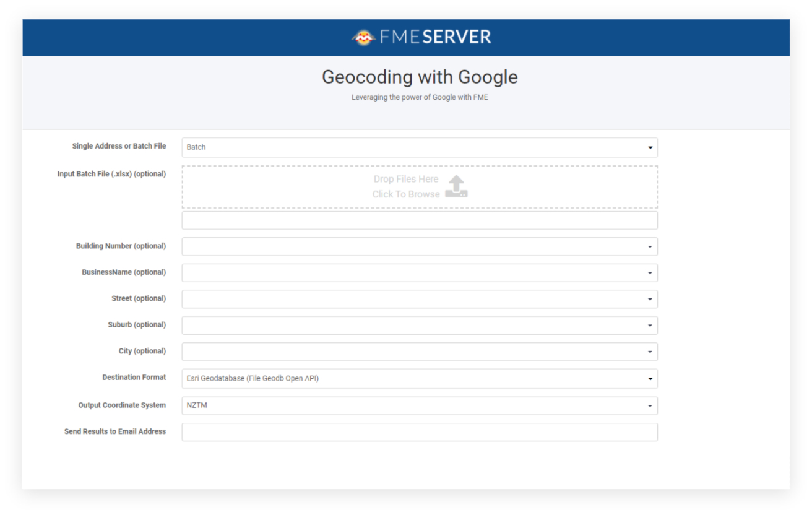812x515 pixels.
Task: Click the file path field below drop zone
Action: pyautogui.click(x=420, y=220)
